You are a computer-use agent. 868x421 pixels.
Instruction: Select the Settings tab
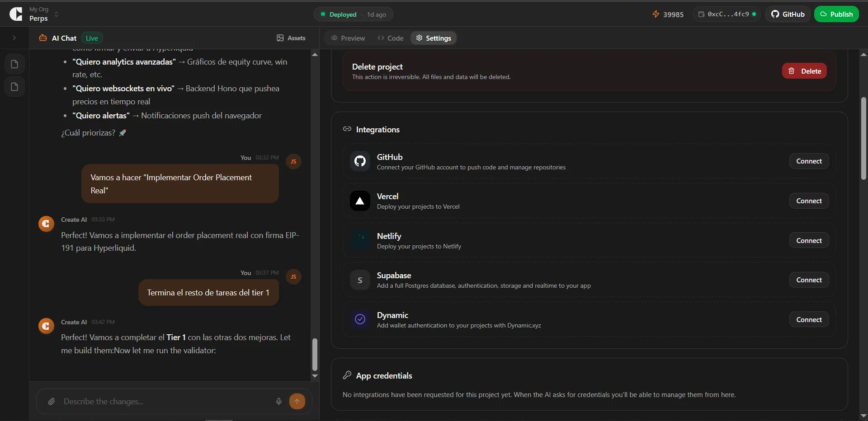click(434, 38)
